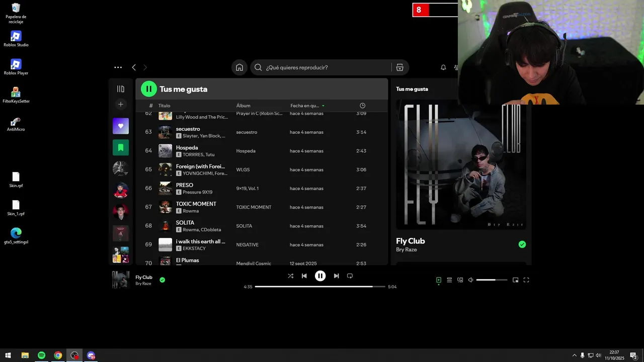This screenshot has width=644, height=362.
Task: Enter full screen mode
Action: coord(526,280)
